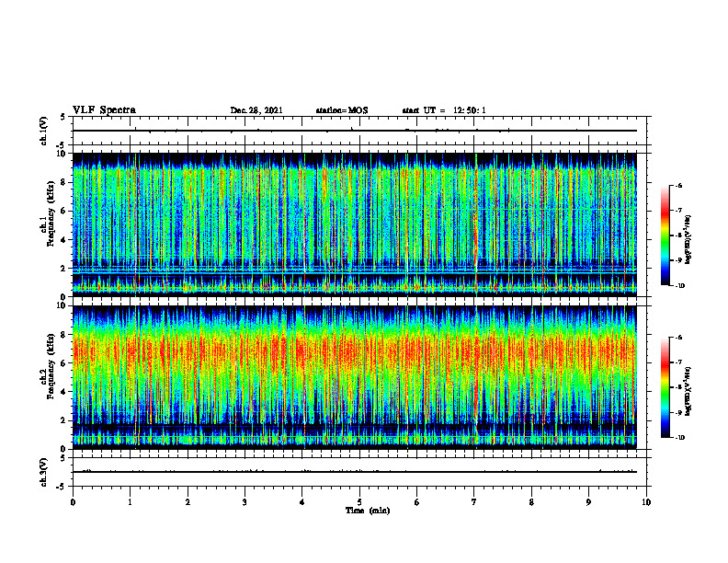The width and height of the screenshot is (728, 563).
Task: Click the '0' tick on the time axis
Action: [x=73, y=502]
